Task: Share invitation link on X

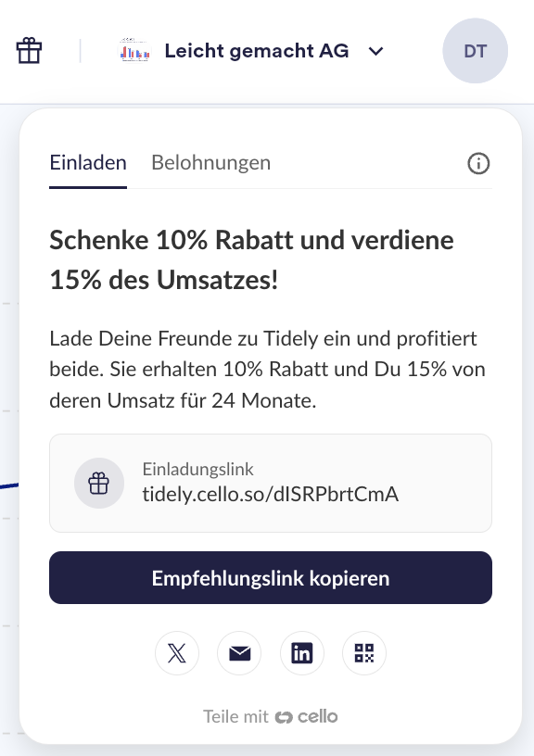Action: pyautogui.click(x=176, y=653)
